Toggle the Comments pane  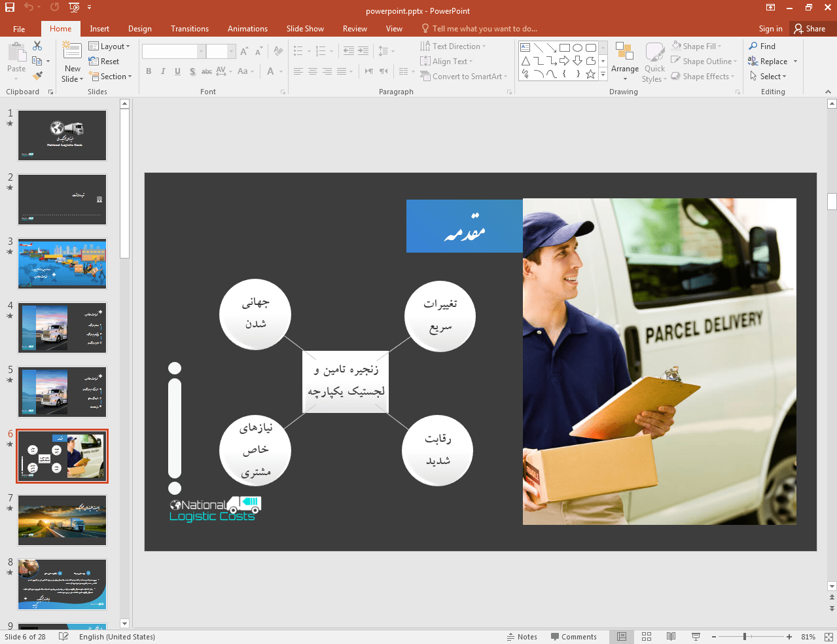[x=573, y=637]
